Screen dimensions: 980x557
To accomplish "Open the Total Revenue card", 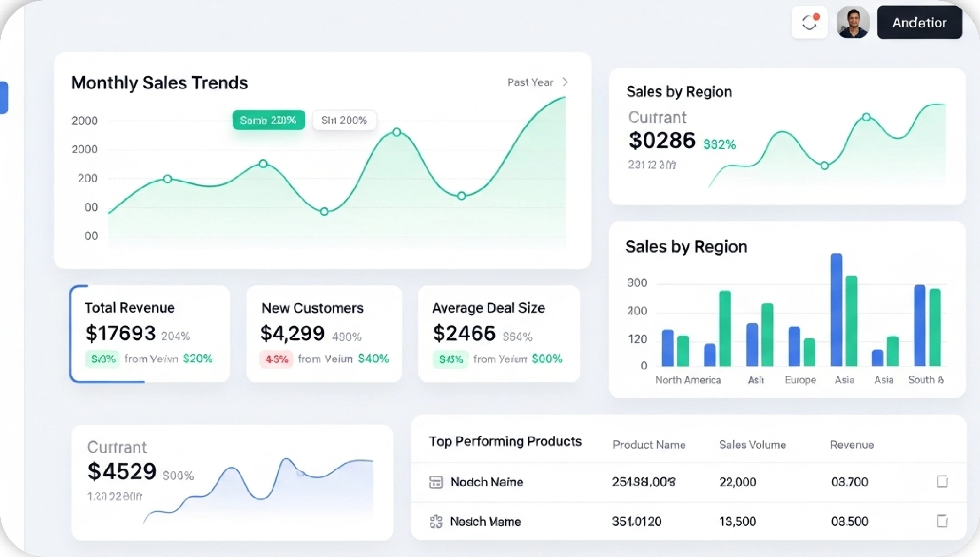I will [150, 334].
